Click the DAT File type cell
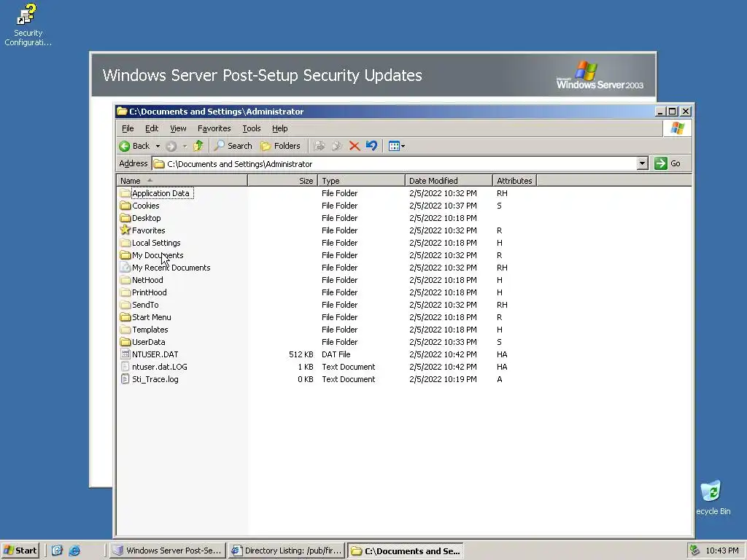Image resolution: width=747 pixels, height=560 pixels. [336, 354]
